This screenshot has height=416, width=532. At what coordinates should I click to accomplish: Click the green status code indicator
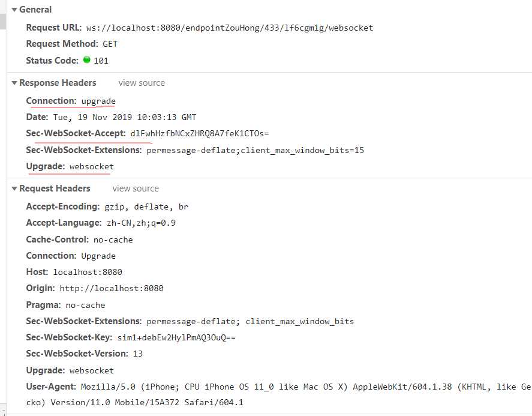coord(87,60)
